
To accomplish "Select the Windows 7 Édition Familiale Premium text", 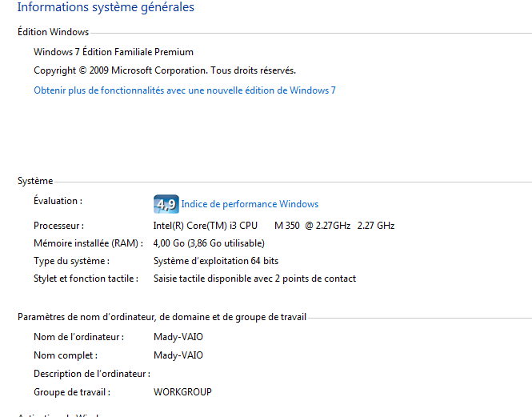I will click(114, 52).
